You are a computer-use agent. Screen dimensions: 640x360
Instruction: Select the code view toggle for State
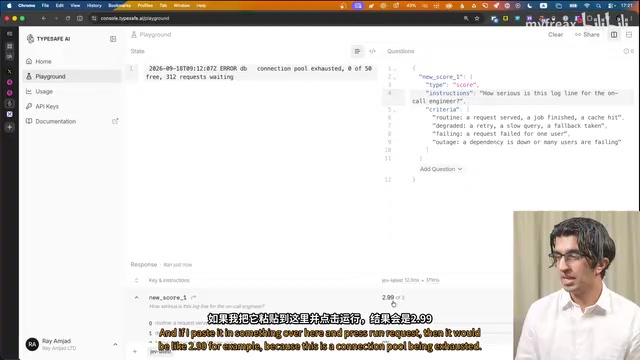pyautogui.click(x=372, y=51)
